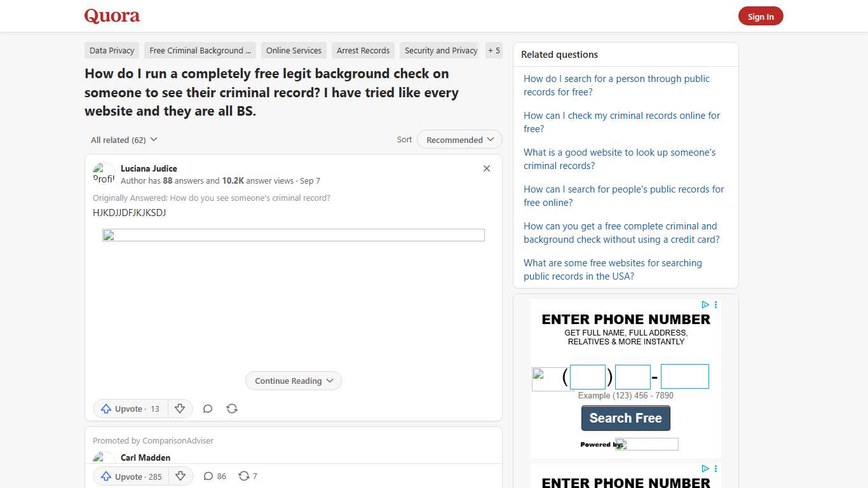Expand the All related (62) filter
This screenshot has width=868, height=488.
pyautogui.click(x=123, y=139)
